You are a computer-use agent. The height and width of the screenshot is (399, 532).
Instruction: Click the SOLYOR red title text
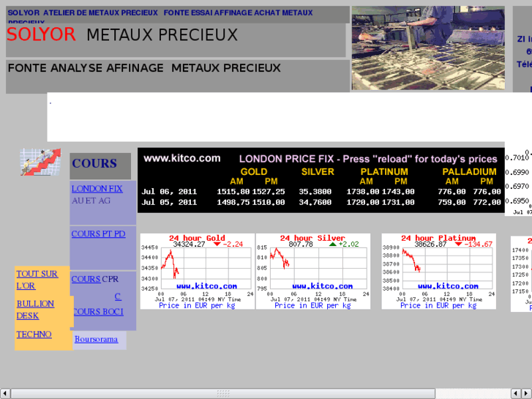coord(41,34)
